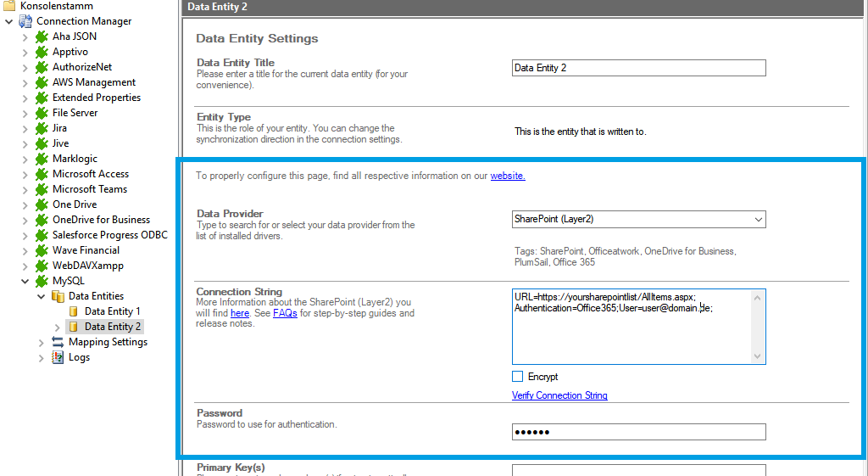Screen dimensions: 868x476
Task: Click the Jira connection gear icon
Action: point(42,128)
